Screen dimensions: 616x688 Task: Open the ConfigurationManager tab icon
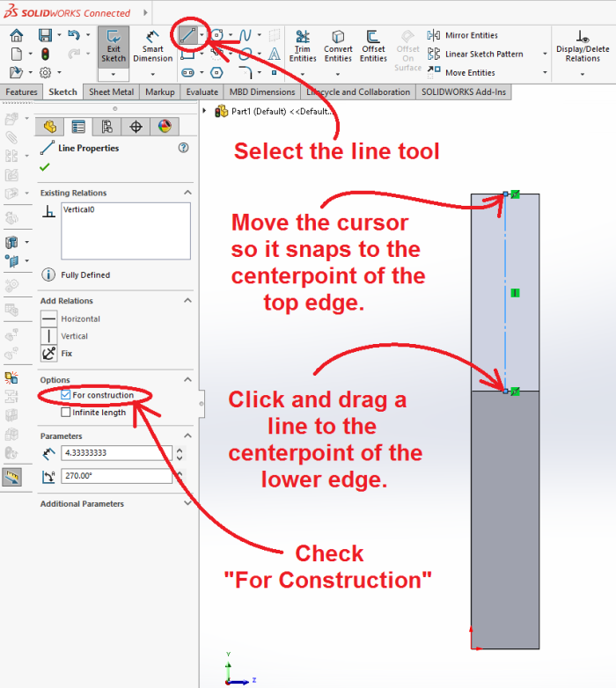point(106,127)
